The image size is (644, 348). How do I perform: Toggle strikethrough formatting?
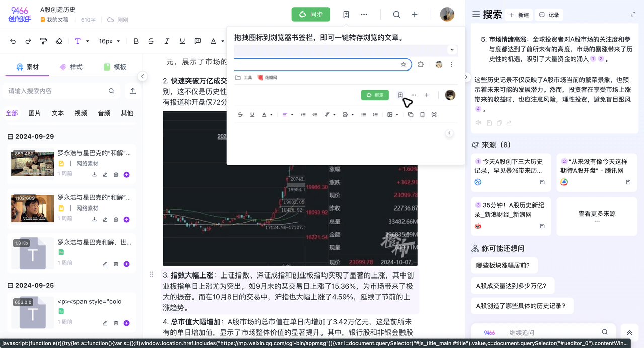pyautogui.click(x=151, y=41)
